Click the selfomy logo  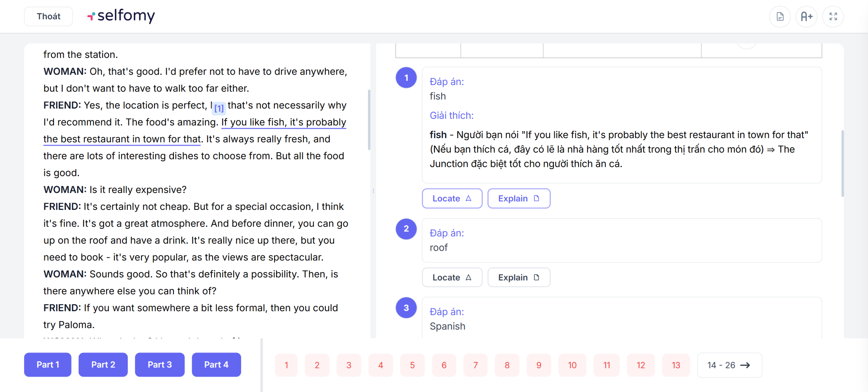(x=121, y=16)
